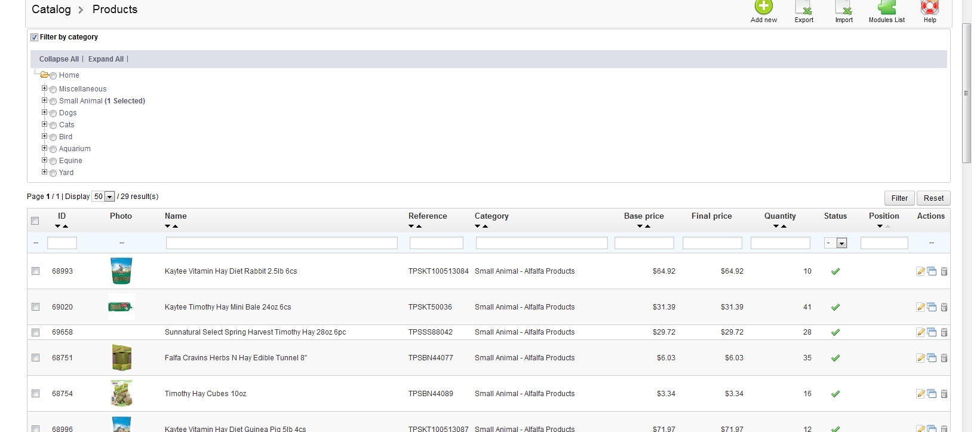Focus the Reference filter field
Viewport: 980px width, 432px height.
tap(437, 243)
